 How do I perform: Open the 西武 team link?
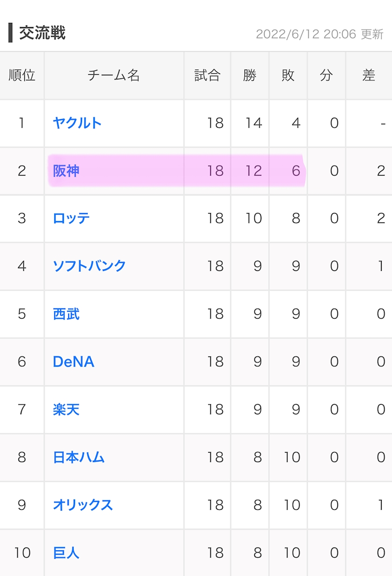[66, 313]
